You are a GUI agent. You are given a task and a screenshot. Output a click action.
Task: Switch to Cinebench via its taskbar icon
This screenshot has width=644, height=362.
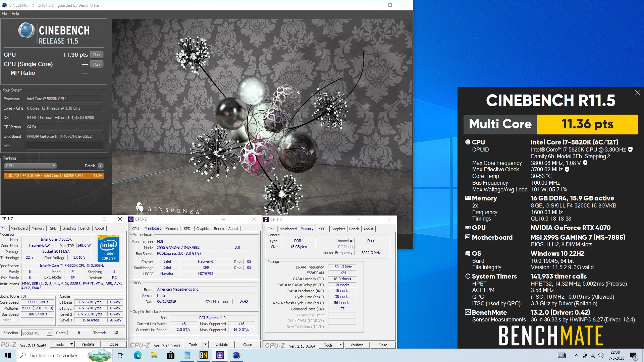pos(236,355)
